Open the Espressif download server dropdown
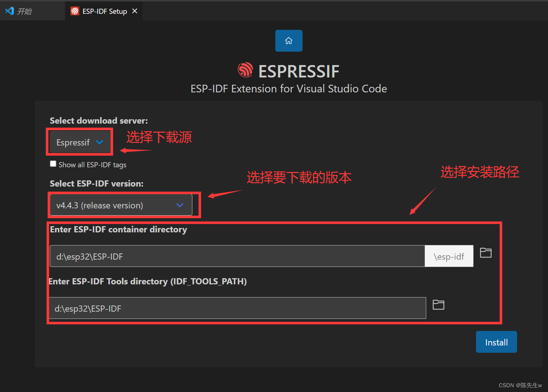The height and width of the screenshot is (392, 548). (x=80, y=142)
